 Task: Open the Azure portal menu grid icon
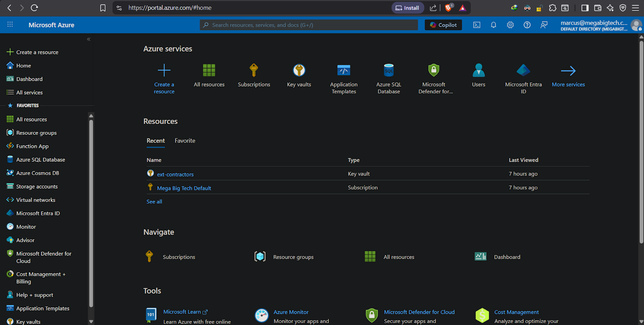point(10,25)
